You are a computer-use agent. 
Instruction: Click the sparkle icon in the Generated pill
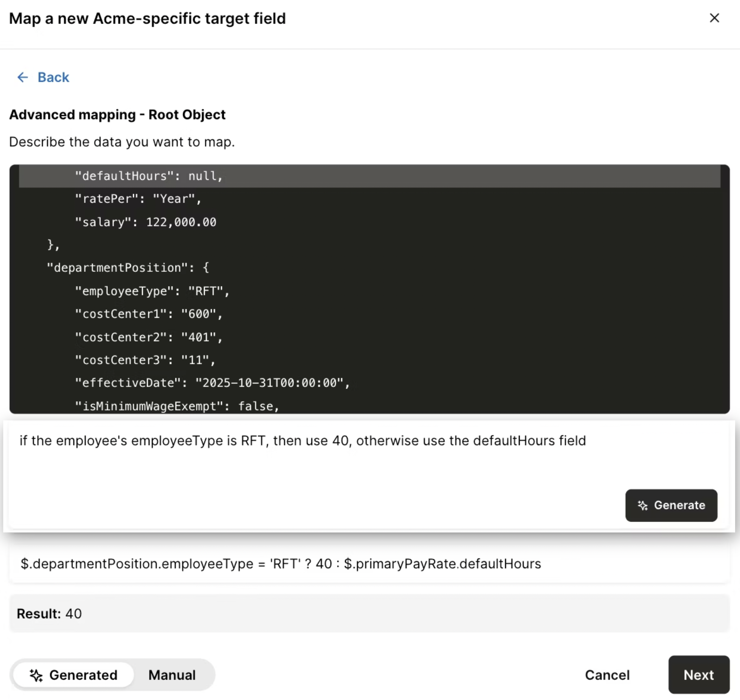[37, 675]
